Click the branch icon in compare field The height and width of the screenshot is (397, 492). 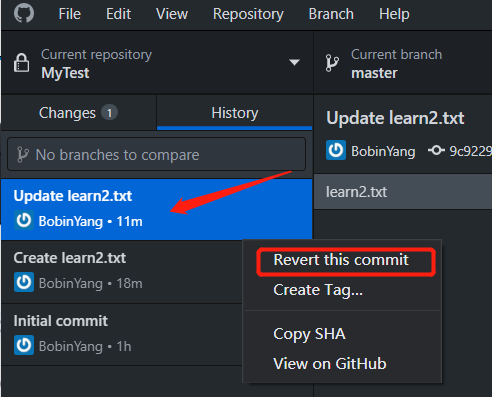(x=23, y=155)
